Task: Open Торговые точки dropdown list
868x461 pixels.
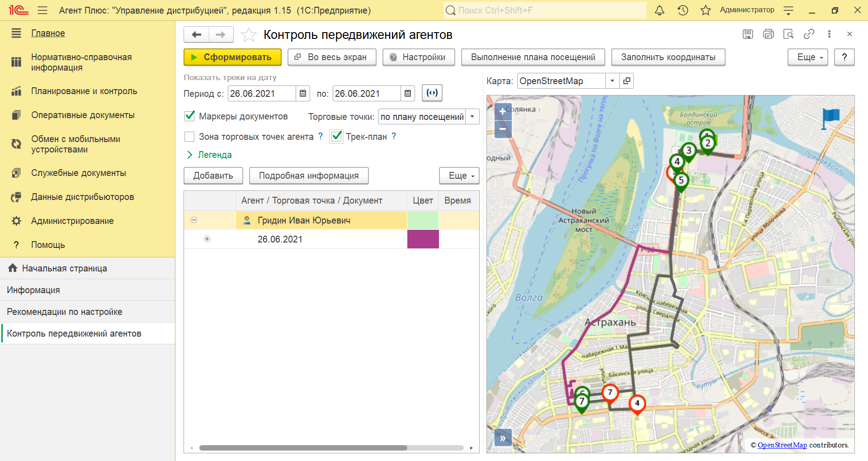Action: (x=472, y=116)
